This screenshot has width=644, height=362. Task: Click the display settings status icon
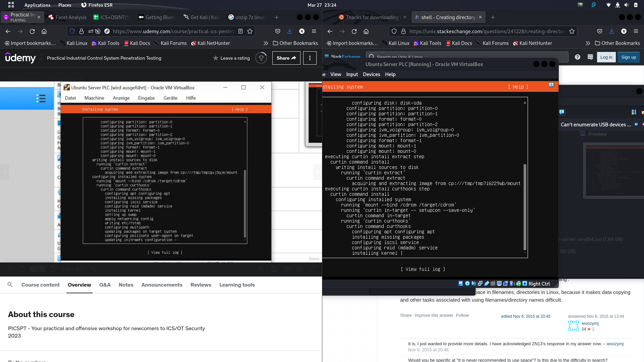coord(499,284)
